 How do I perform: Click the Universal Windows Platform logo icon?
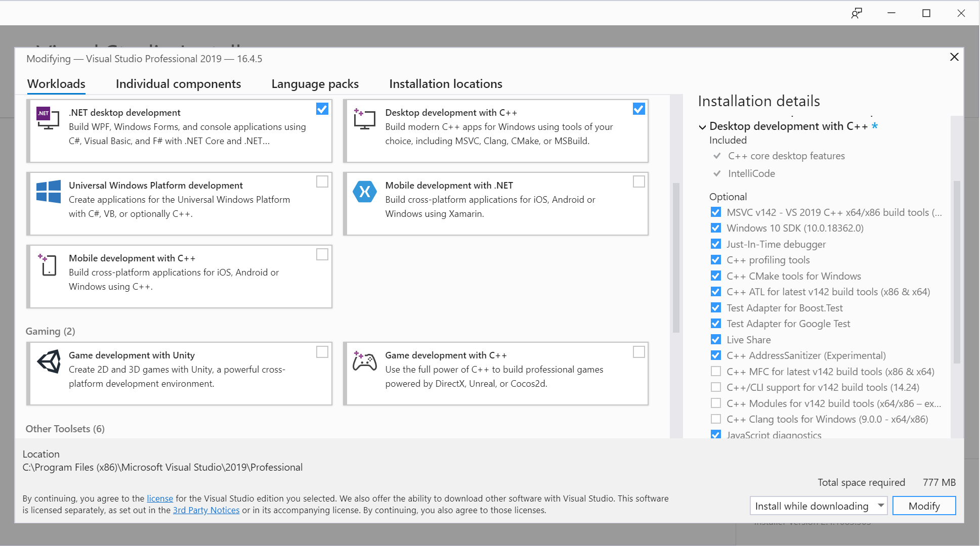tap(49, 192)
